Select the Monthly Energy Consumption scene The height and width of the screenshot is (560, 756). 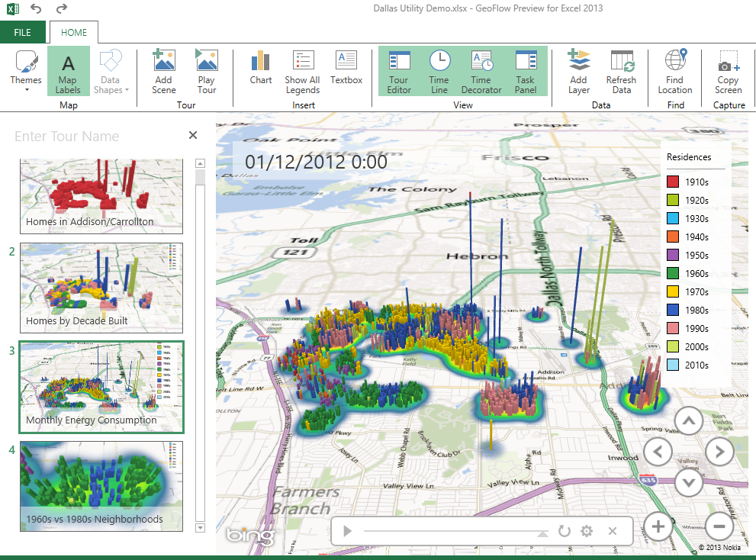[101, 388]
